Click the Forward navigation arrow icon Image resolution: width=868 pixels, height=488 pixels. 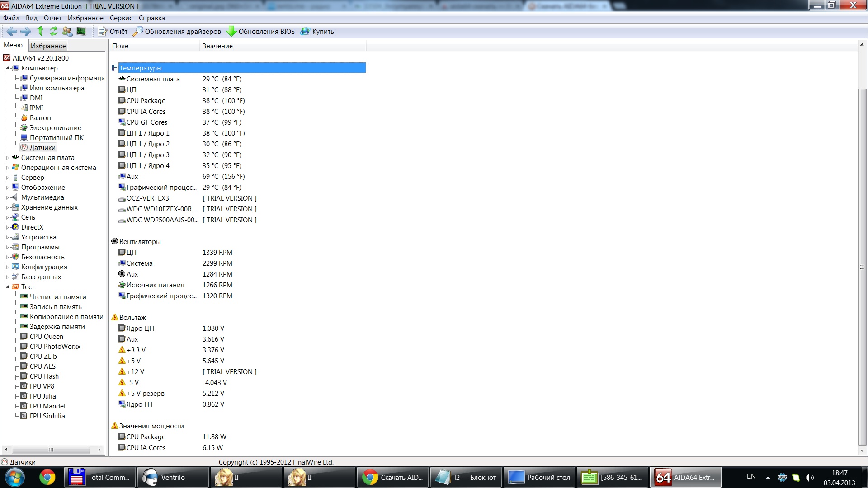[26, 31]
